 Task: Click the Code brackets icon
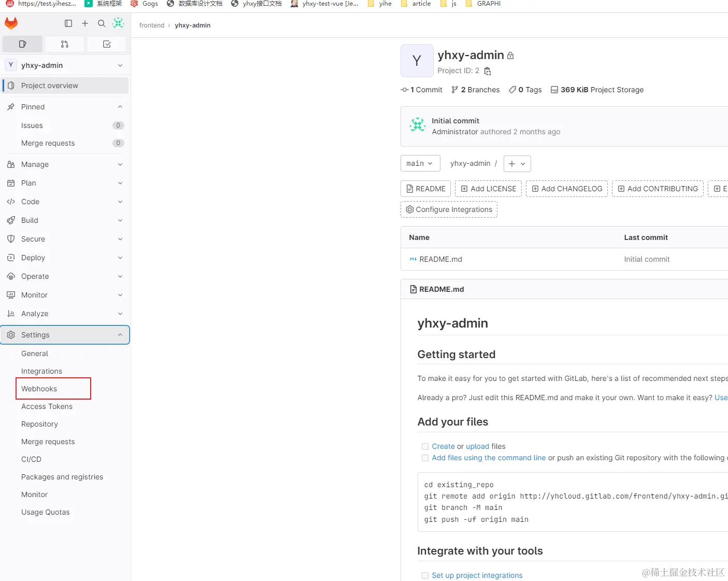tap(11, 202)
